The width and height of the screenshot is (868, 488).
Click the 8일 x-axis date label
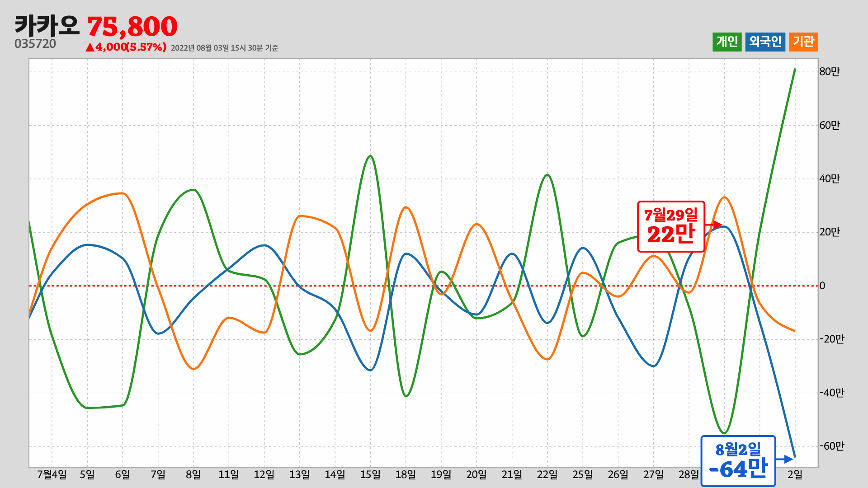point(193,474)
